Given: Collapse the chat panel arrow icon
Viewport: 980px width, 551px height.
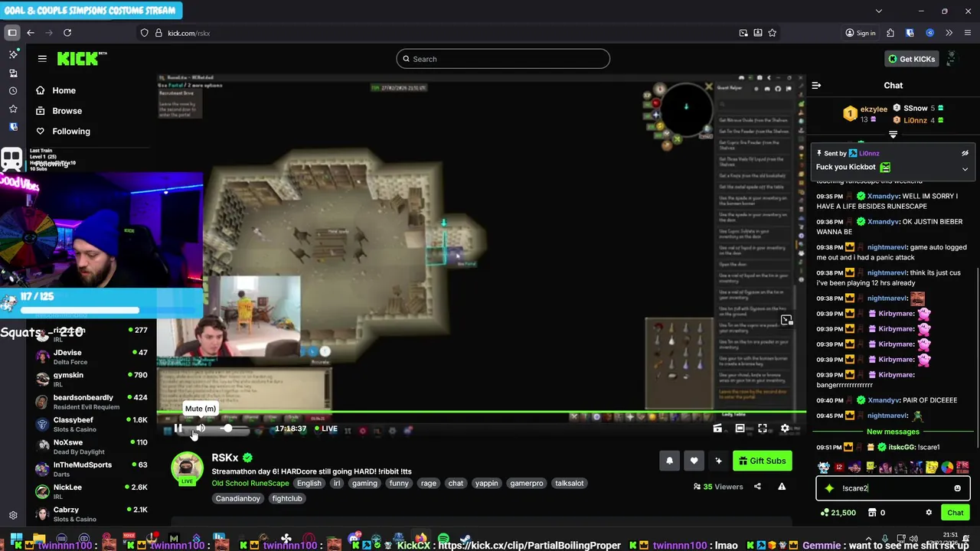Looking at the screenshot, I should 816,86.
